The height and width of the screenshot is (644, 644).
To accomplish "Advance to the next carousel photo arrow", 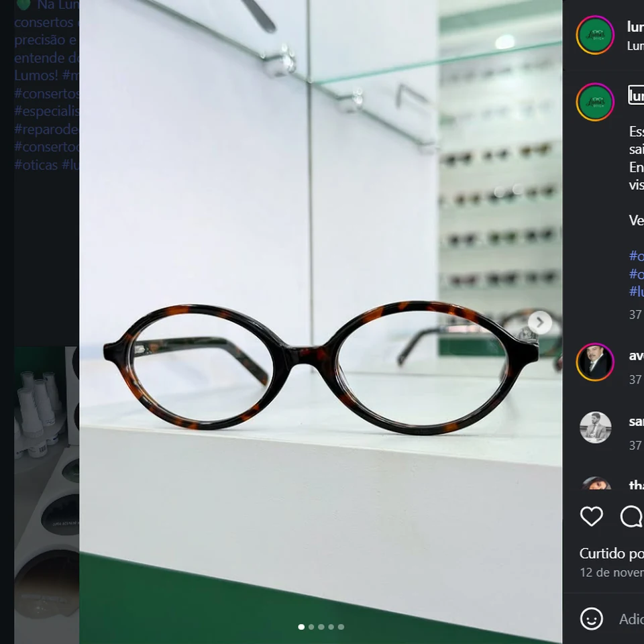I will click(x=539, y=323).
